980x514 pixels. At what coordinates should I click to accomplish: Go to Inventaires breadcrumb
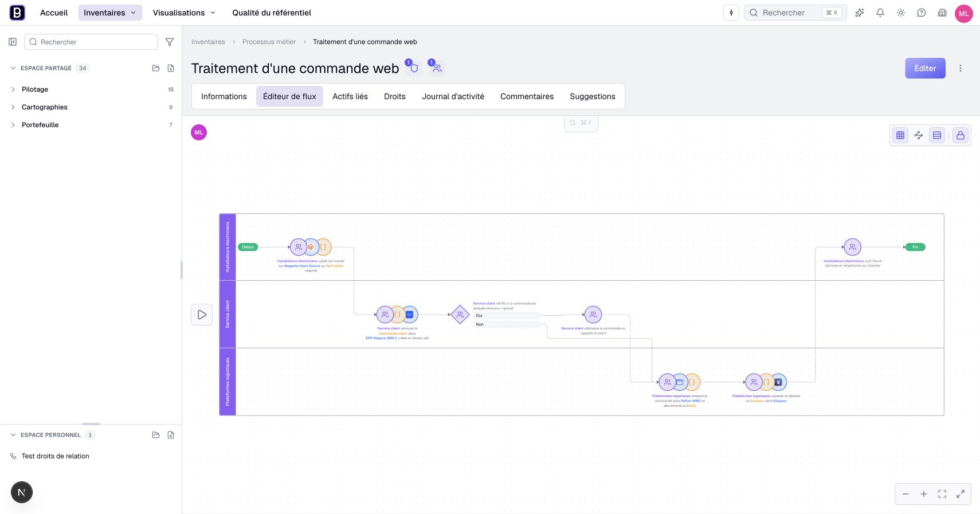pyautogui.click(x=208, y=42)
